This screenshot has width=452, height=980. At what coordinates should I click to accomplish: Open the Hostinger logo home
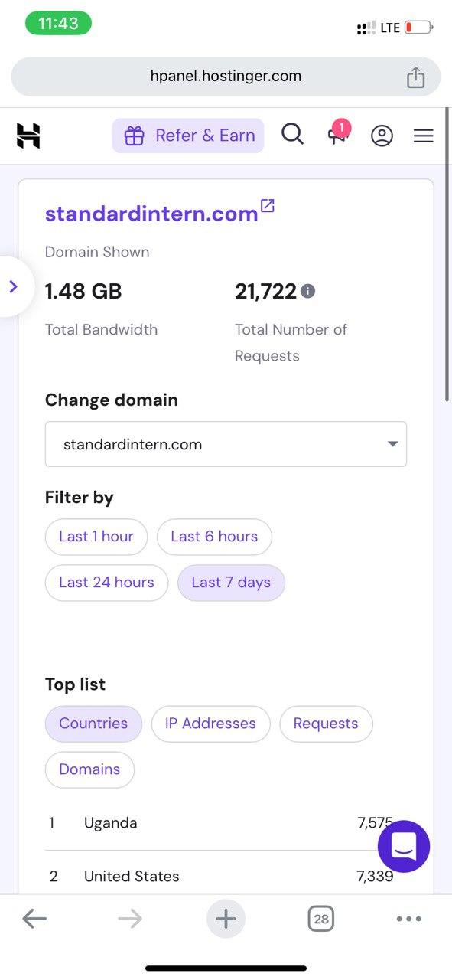tap(28, 136)
